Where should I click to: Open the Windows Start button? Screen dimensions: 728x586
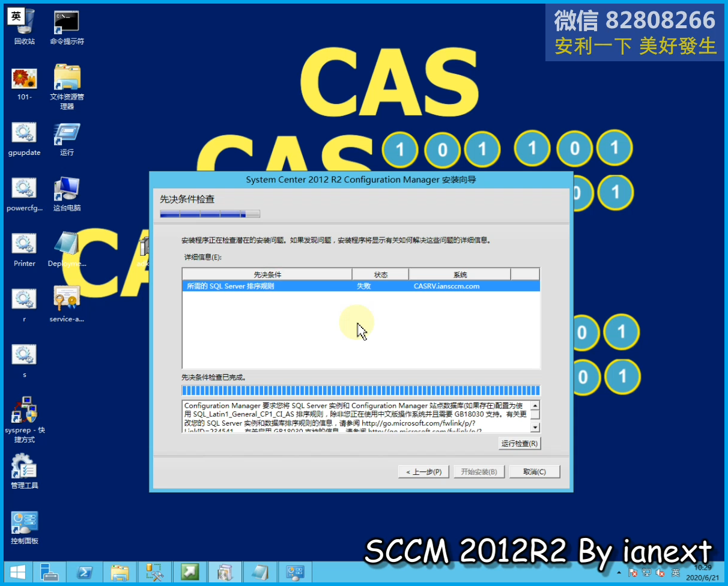coord(17,572)
